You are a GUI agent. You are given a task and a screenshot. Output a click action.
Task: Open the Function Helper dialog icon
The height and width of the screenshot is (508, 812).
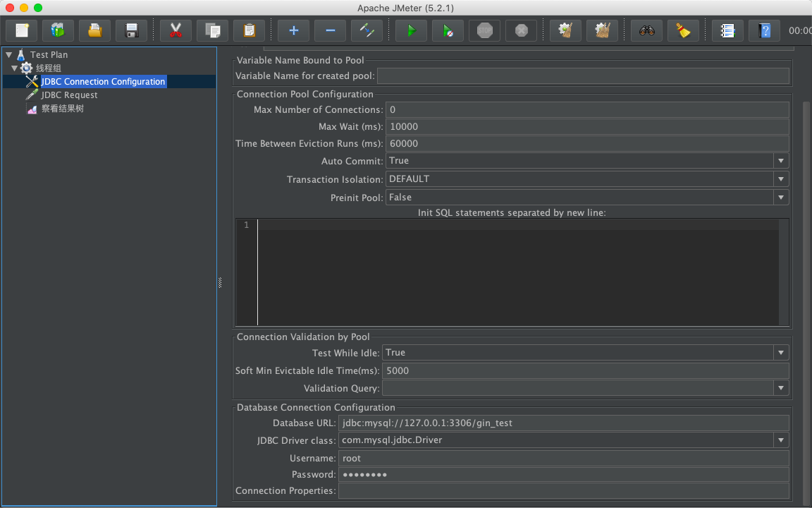tap(727, 30)
